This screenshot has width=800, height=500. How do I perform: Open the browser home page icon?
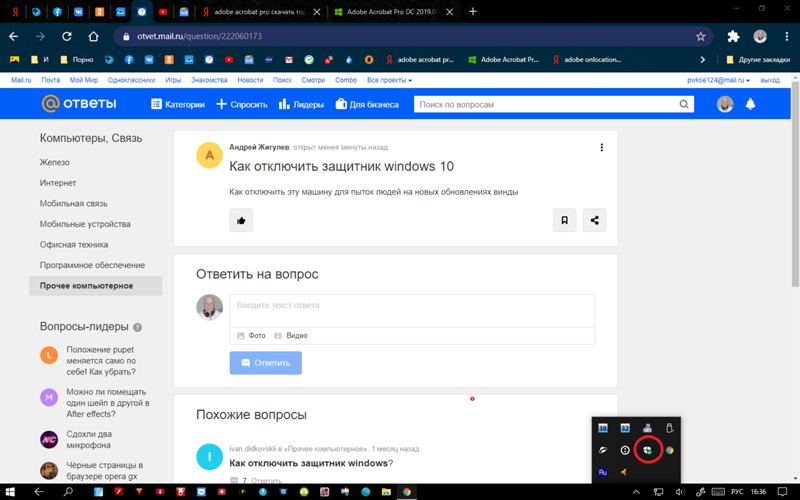click(x=93, y=36)
